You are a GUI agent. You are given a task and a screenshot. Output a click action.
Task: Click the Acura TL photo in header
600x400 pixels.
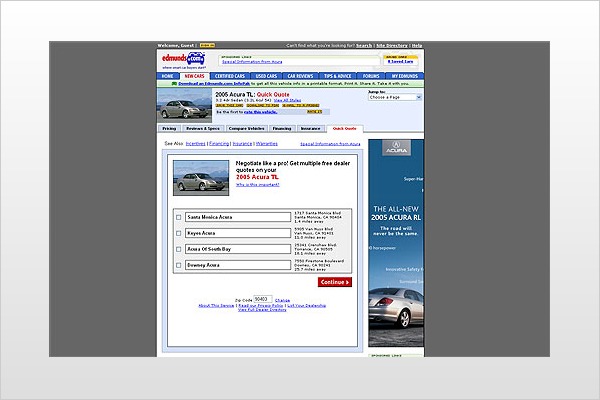(x=184, y=106)
